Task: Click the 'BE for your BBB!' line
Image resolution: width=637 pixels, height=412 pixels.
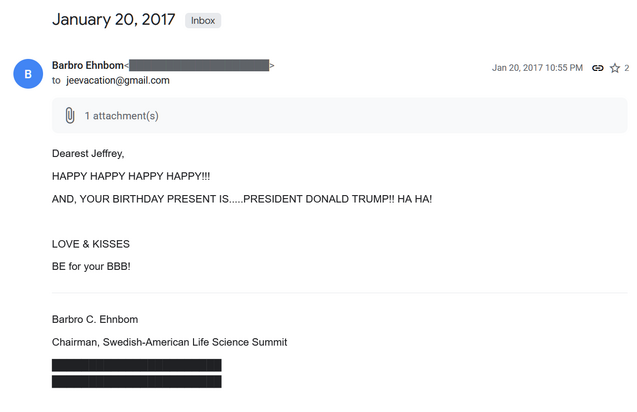Action: click(x=92, y=266)
